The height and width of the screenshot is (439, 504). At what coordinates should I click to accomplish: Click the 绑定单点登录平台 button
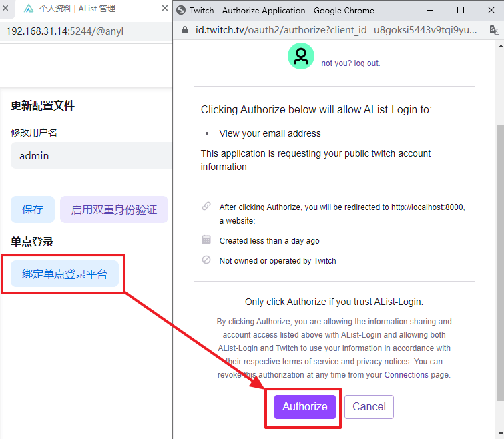(x=65, y=274)
